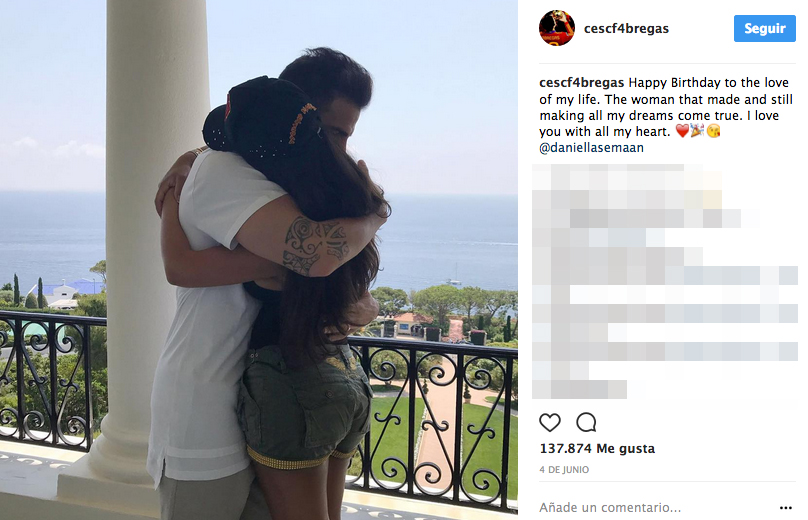Open the 4 DE JUNIO post date link
This screenshot has height=520, width=808.
[564, 469]
